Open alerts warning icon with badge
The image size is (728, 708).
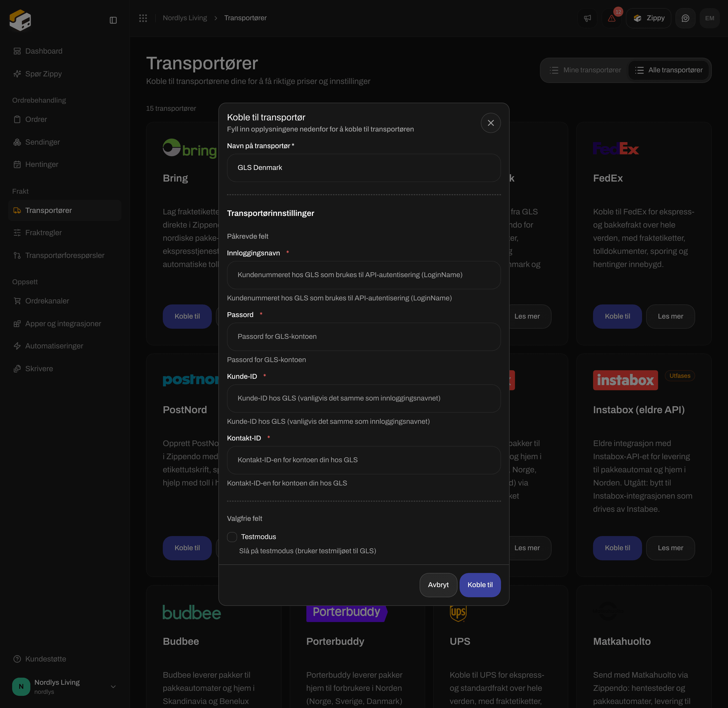click(612, 18)
